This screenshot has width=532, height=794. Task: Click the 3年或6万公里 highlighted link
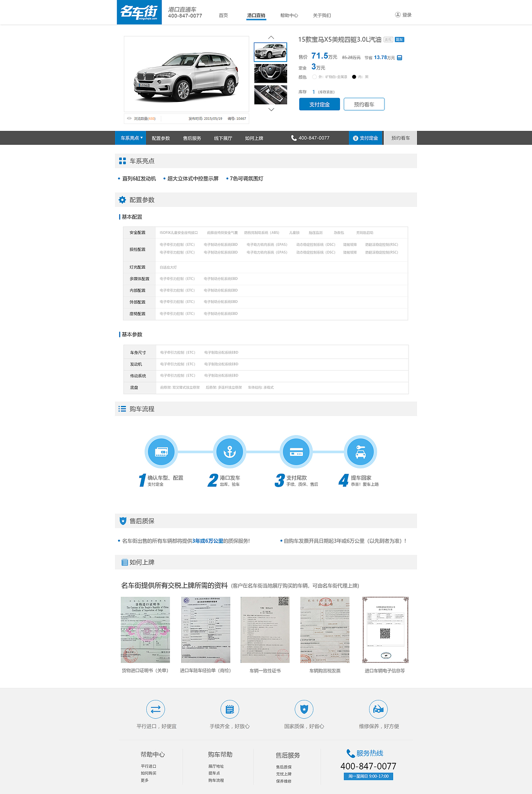(x=208, y=541)
